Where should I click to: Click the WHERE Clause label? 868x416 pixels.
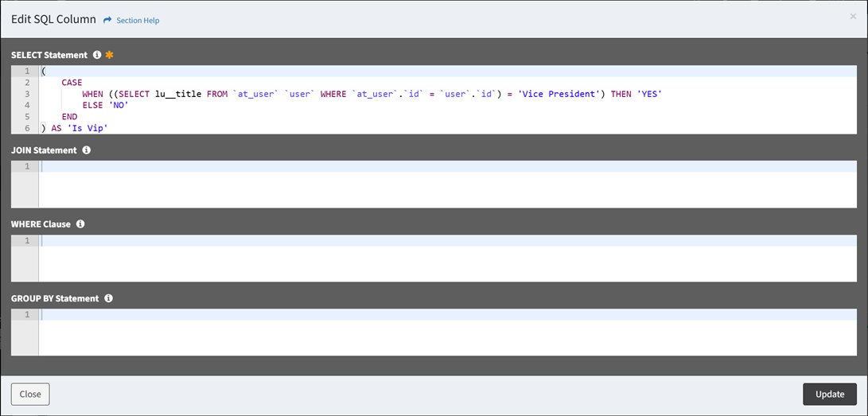[41, 224]
